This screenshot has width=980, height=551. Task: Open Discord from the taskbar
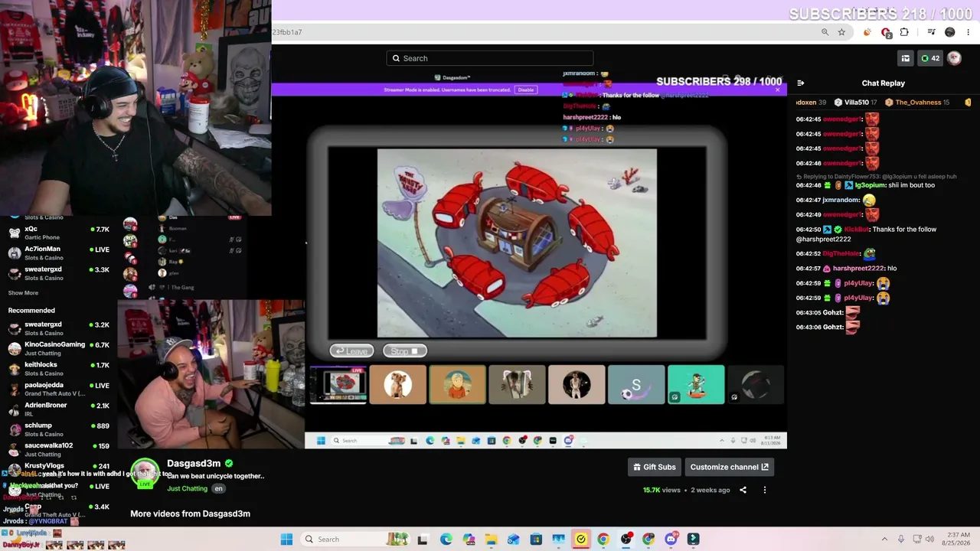[671, 540]
